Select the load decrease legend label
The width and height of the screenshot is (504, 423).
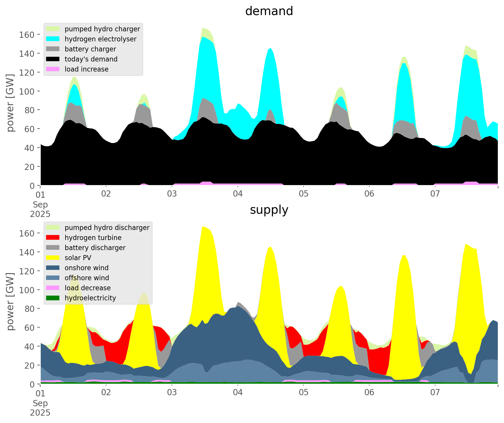click(87, 288)
